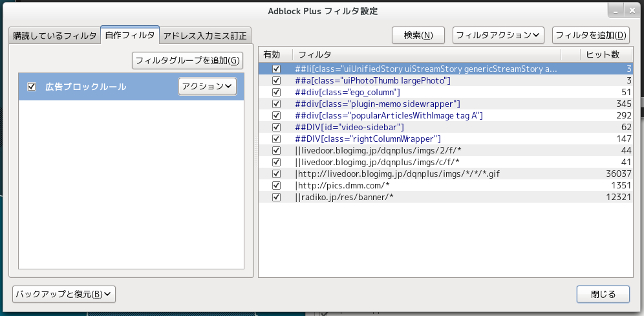
Task: Sort by the フィルタ column header
Action: [427, 54]
